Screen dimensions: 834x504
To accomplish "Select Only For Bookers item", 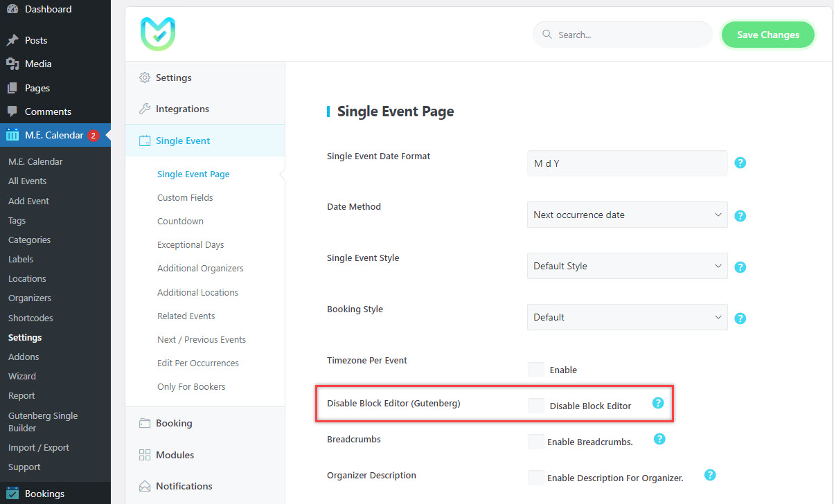I will [191, 387].
